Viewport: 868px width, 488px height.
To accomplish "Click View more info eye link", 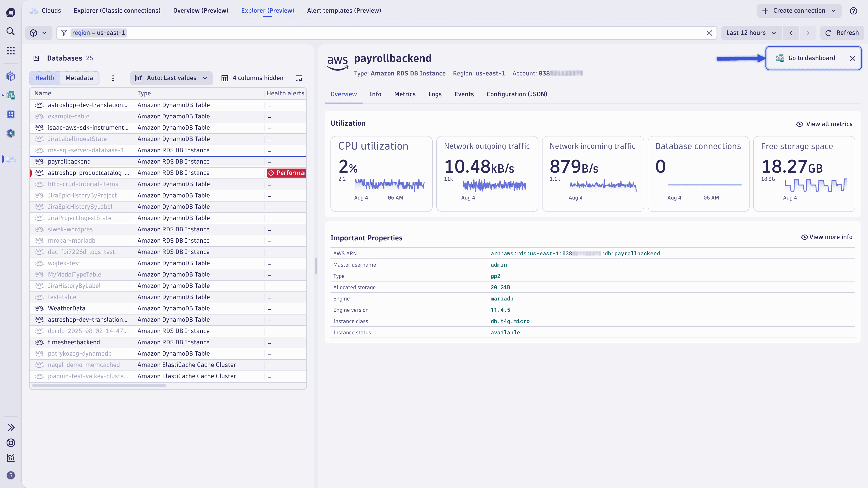I will (x=827, y=237).
